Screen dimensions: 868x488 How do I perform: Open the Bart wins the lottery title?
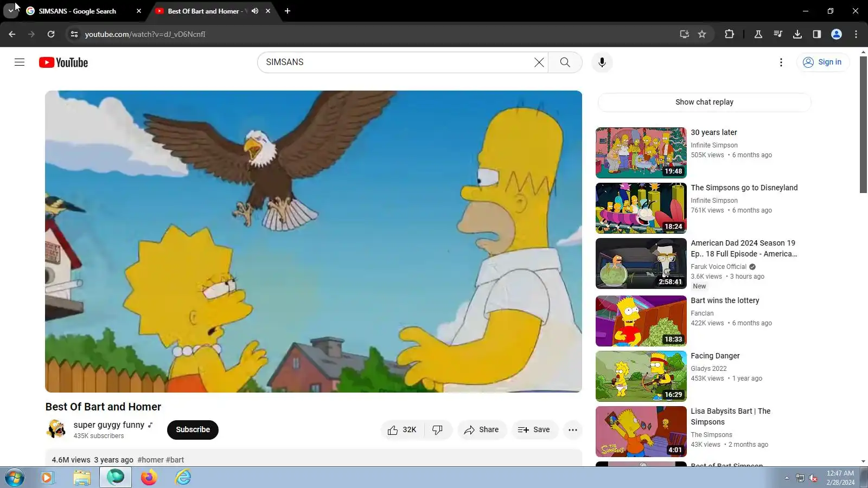(x=725, y=300)
